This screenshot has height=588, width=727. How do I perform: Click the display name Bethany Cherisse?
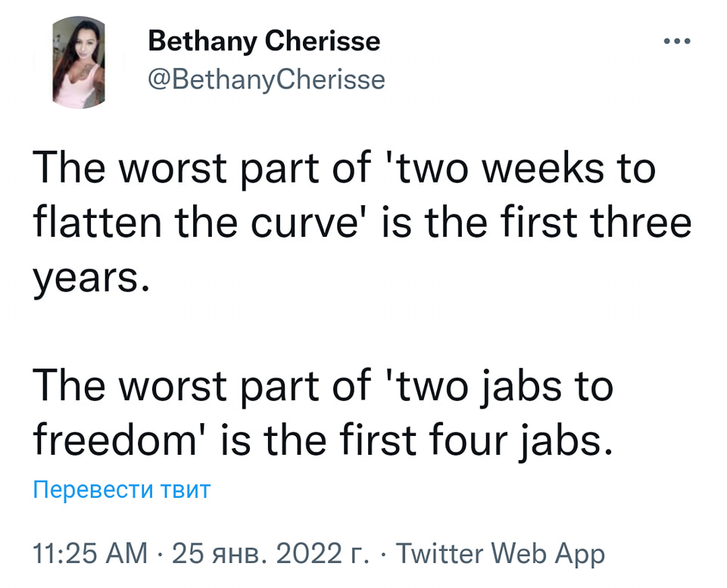pos(264,41)
